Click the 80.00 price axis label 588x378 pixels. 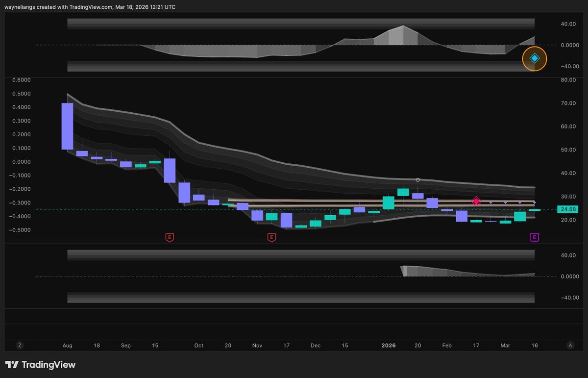click(x=568, y=80)
